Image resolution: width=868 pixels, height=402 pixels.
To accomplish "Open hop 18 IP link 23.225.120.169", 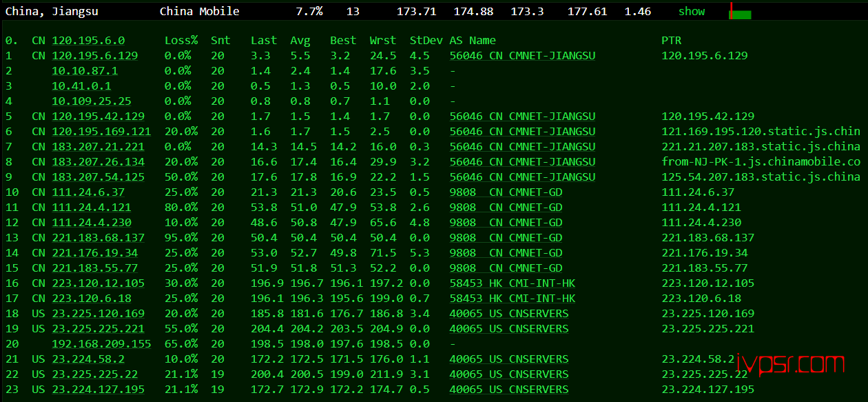I will tap(98, 314).
